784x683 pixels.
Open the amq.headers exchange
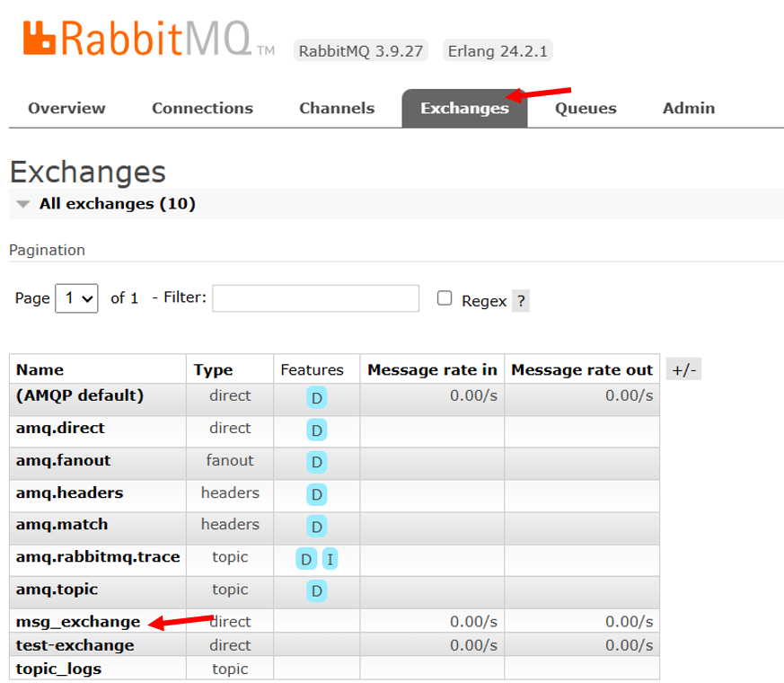coord(69,492)
